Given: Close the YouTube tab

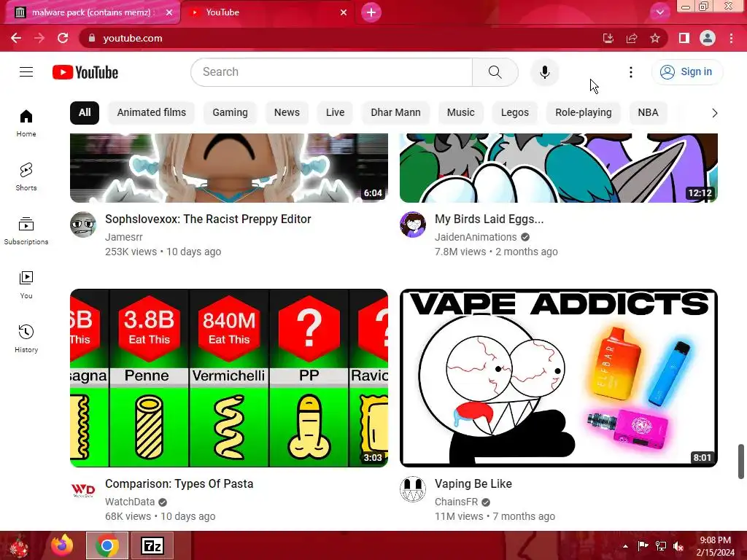Looking at the screenshot, I should [x=344, y=12].
